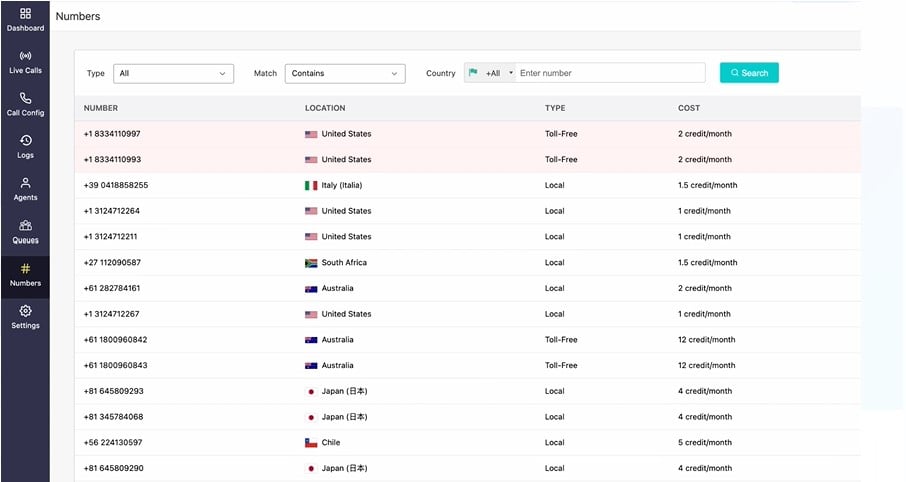Open the Queues group icon
Image resolution: width=906 pixels, height=482 pixels.
point(25,225)
